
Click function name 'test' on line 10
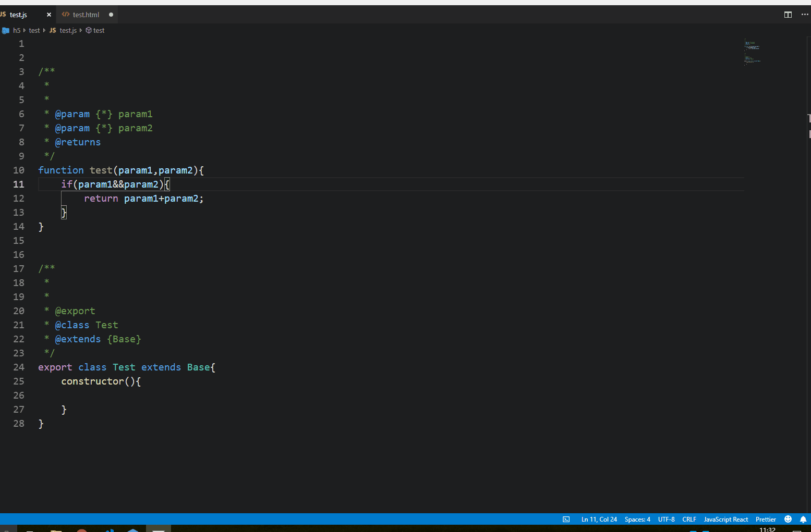[x=101, y=170]
